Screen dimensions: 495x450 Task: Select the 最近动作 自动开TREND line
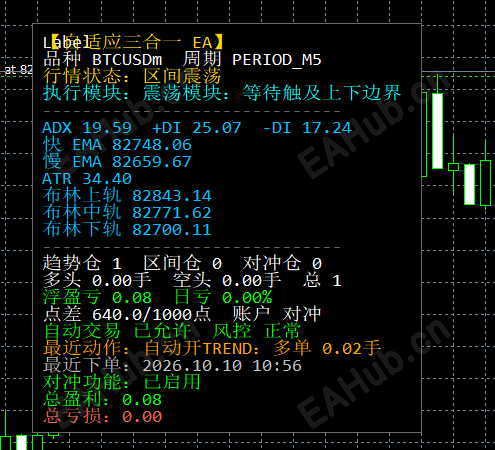(x=212, y=348)
